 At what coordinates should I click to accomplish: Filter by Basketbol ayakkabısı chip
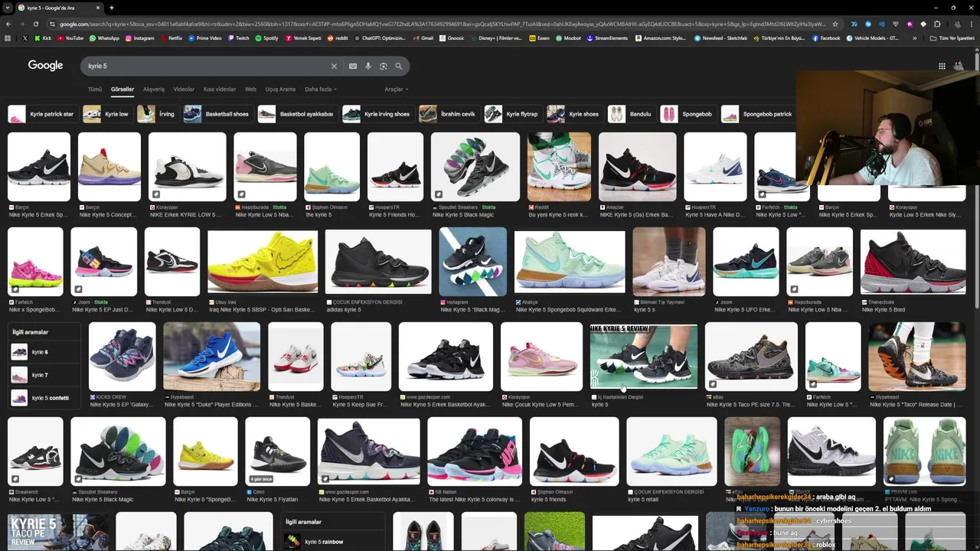pyautogui.click(x=297, y=114)
